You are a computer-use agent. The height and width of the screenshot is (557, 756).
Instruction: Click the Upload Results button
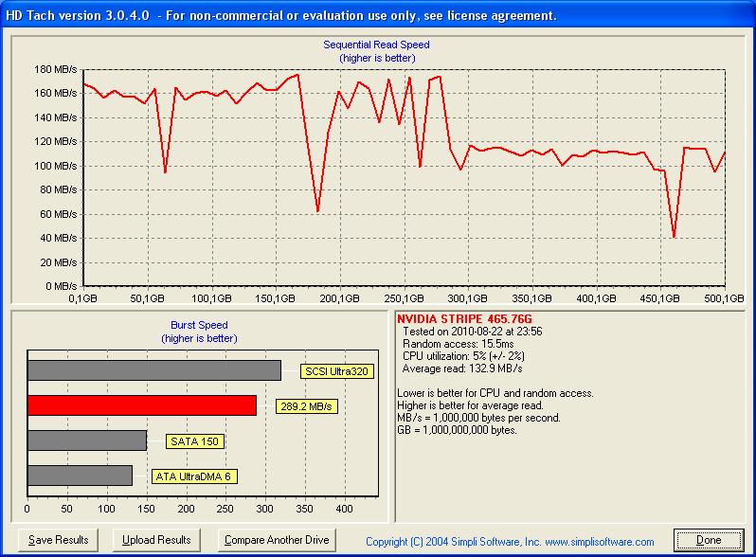(156, 540)
